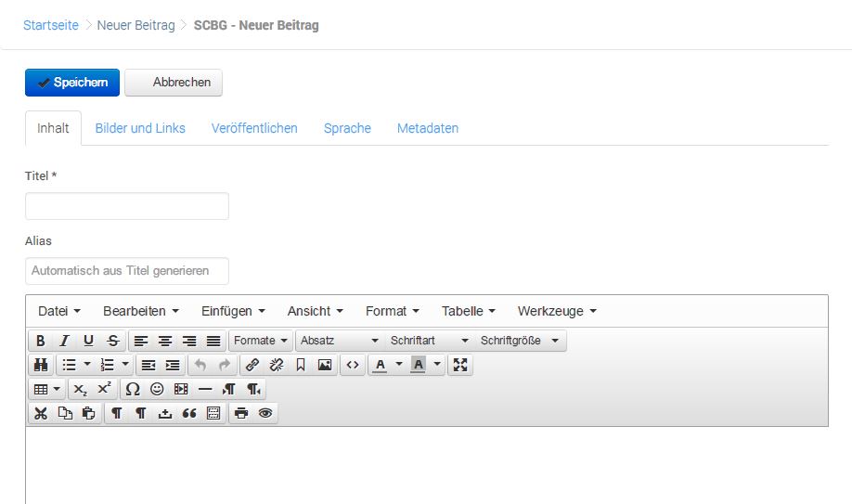This screenshot has height=504, width=852.
Task: Insert a horizontal line
Action: [205, 389]
